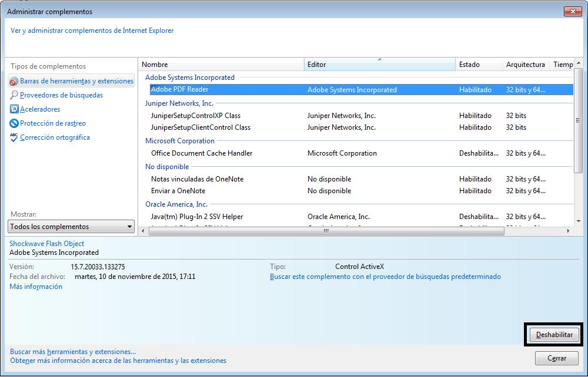Sort list by Nombre column header
Image resolution: width=588 pixels, height=377 pixels.
pos(221,65)
